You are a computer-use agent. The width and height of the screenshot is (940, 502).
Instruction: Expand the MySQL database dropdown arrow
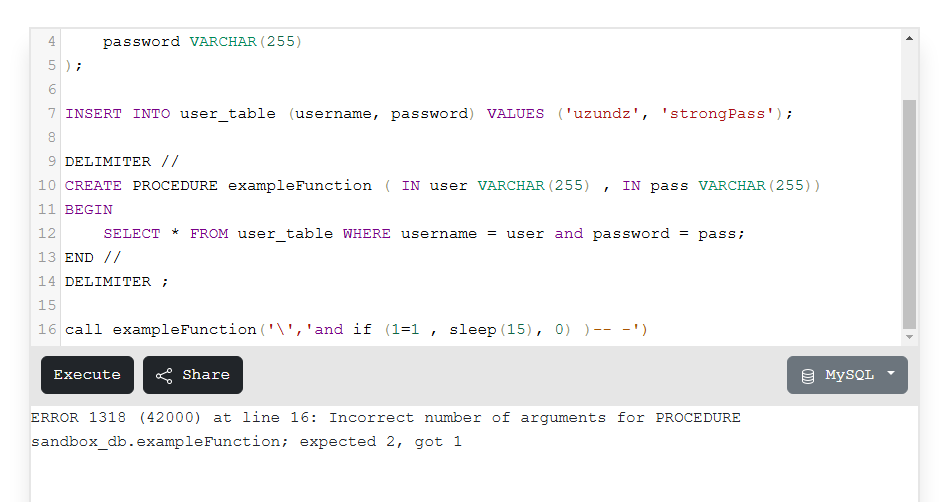coord(891,373)
